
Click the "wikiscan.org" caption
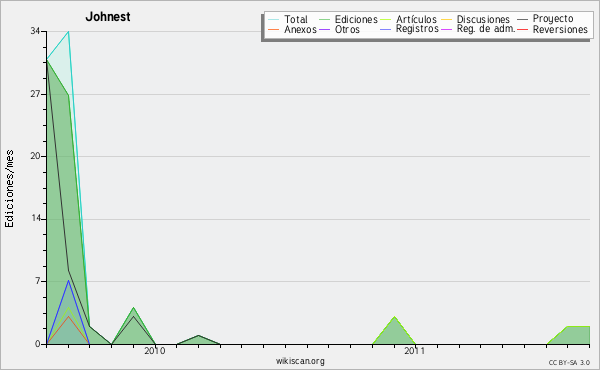coord(300,361)
